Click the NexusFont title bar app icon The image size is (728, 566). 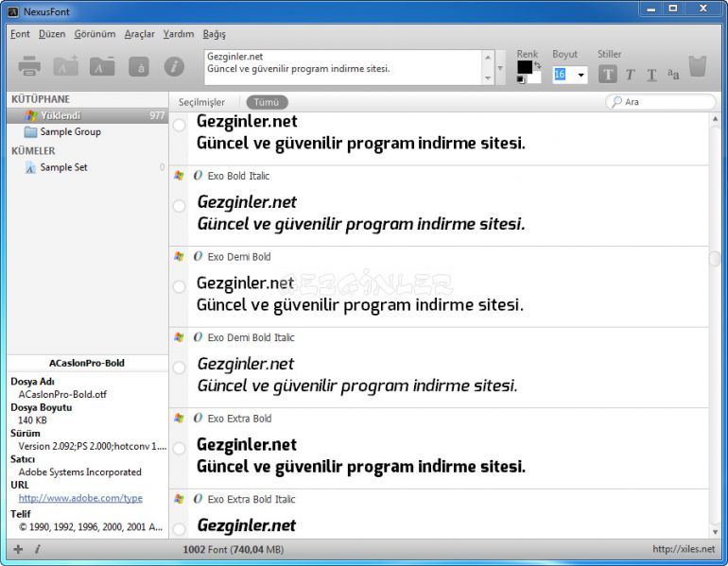[14, 11]
